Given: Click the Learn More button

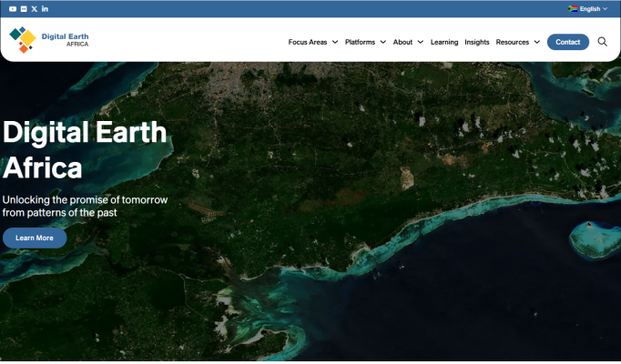Looking at the screenshot, I should click(35, 238).
